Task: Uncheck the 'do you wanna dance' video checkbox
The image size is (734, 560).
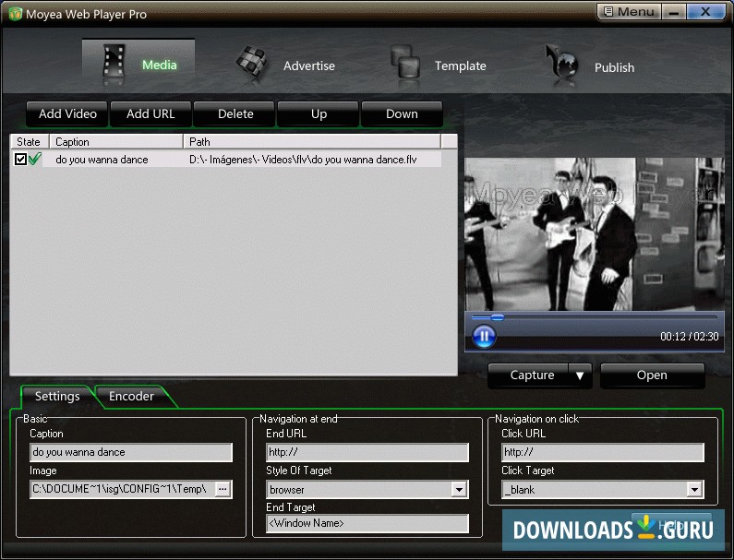Action: coord(21,160)
